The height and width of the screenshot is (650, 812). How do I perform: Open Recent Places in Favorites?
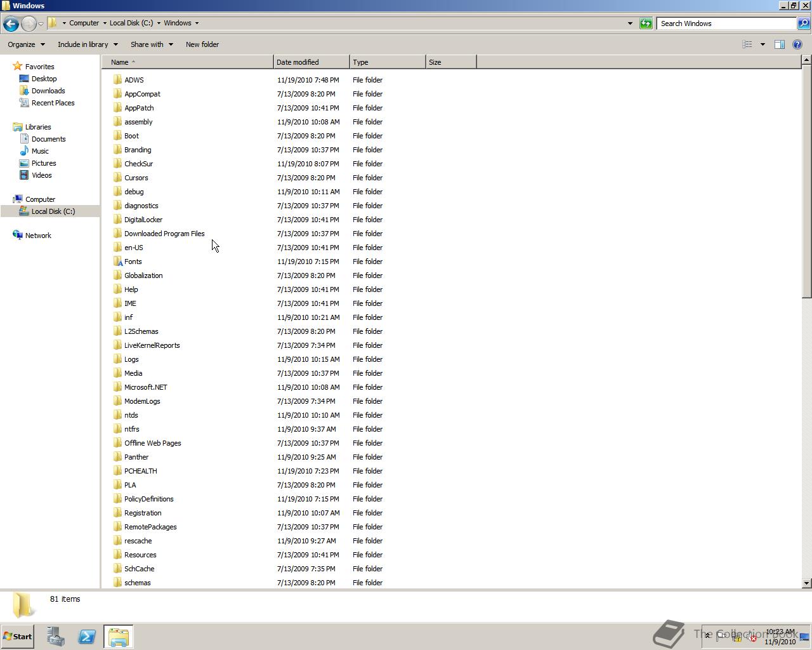click(53, 103)
